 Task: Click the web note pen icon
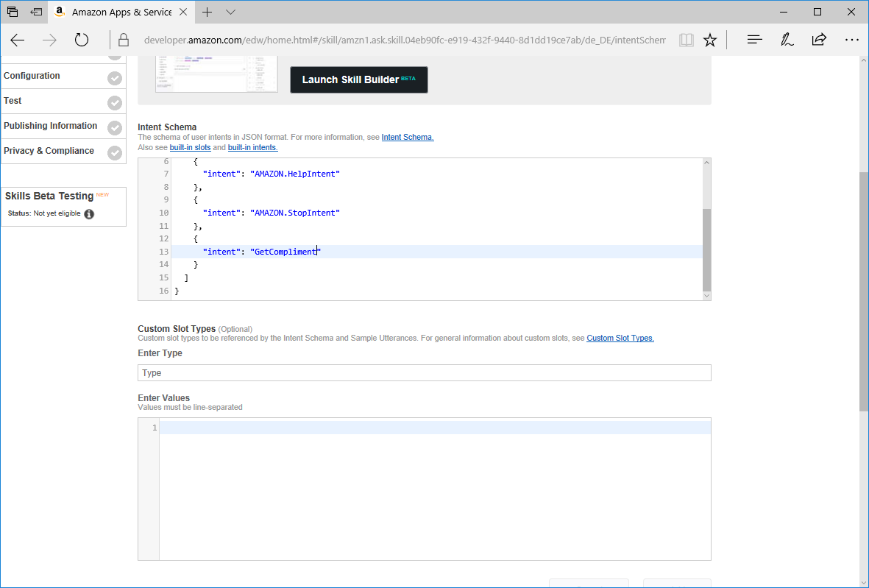[787, 40]
